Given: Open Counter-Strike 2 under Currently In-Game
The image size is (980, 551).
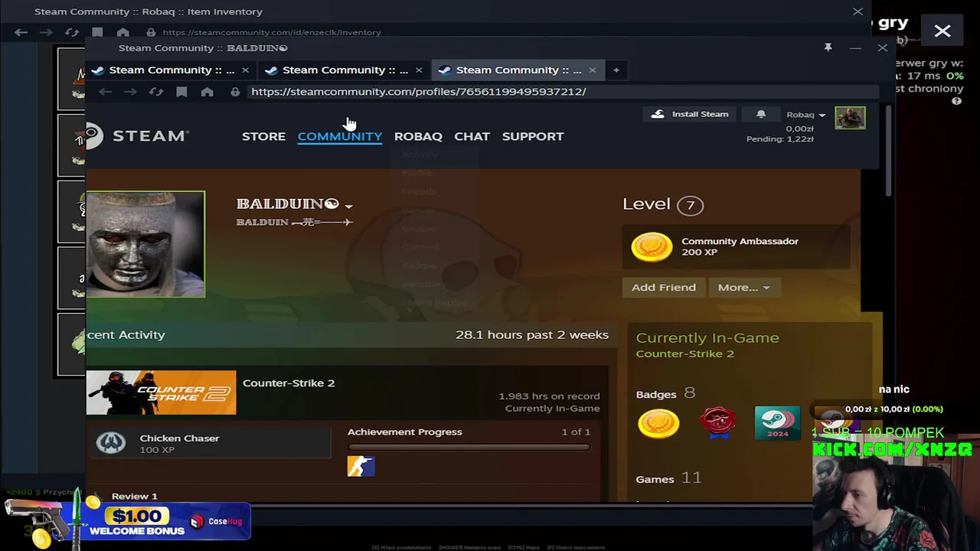Looking at the screenshot, I should pyautogui.click(x=684, y=354).
